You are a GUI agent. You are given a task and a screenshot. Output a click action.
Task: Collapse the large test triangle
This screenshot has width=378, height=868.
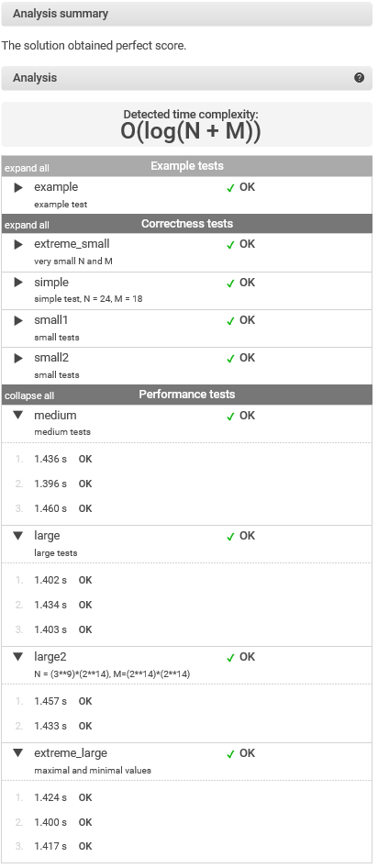18,536
